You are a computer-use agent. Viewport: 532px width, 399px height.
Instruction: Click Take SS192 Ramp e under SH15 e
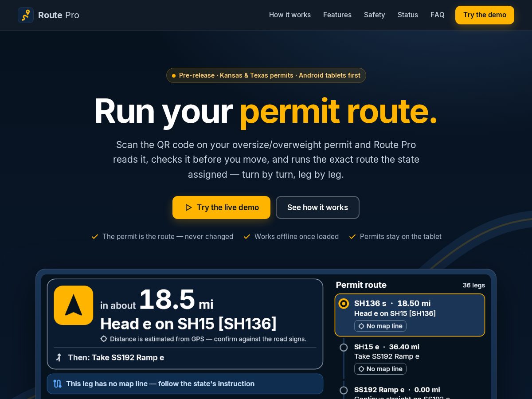[387, 356]
